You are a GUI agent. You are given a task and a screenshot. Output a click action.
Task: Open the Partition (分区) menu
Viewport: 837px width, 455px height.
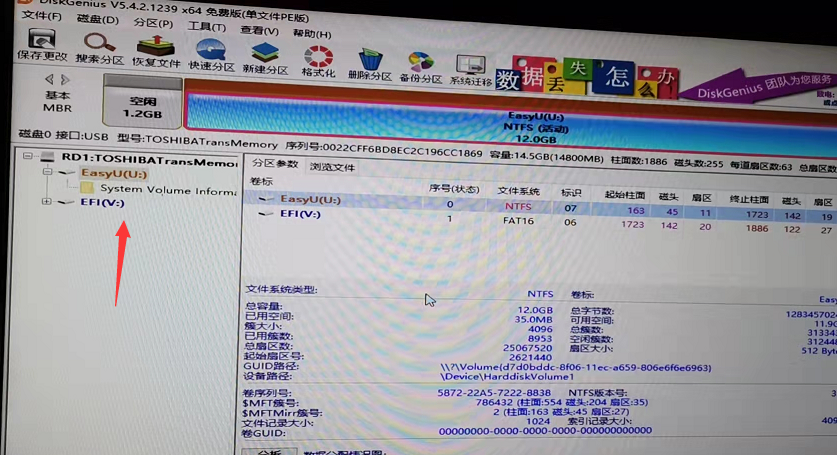pos(153,23)
